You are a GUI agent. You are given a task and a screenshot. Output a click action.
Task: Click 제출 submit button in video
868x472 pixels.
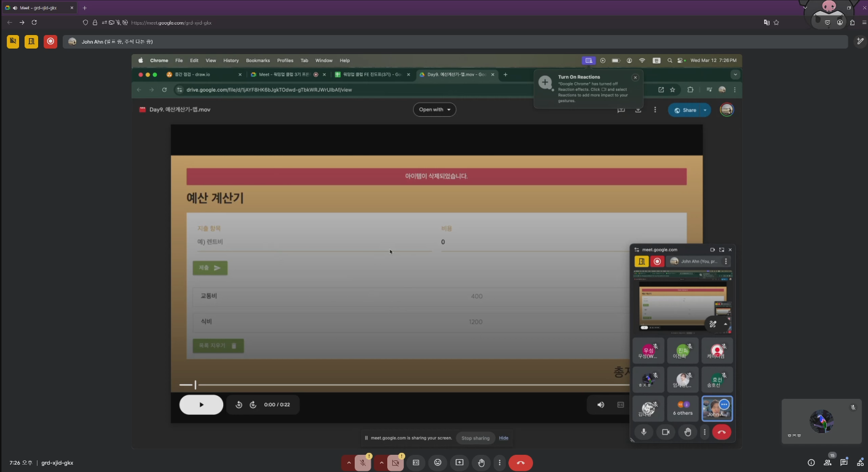210,268
